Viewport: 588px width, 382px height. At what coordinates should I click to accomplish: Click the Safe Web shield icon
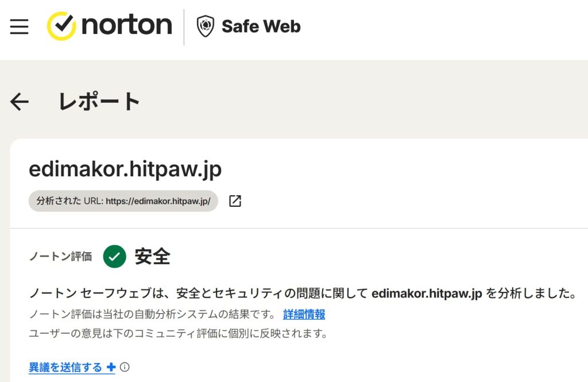(205, 26)
